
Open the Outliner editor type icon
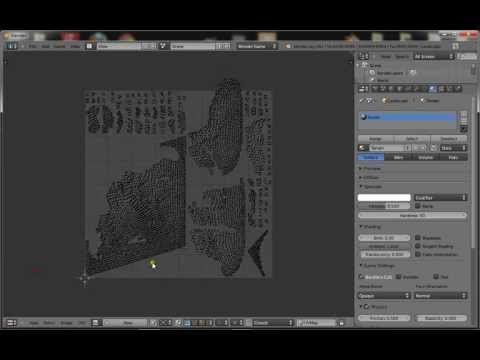(x=363, y=56)
